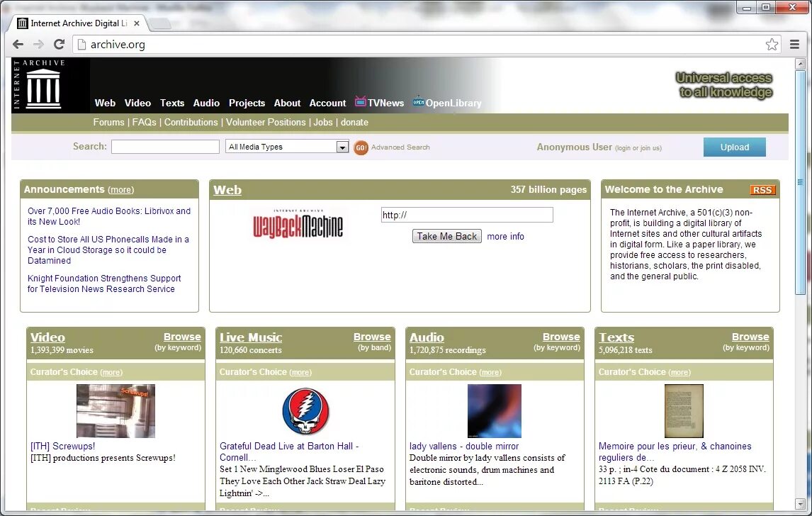This screenshot has height=516, width=812.
Task: Click the Live Music section heading
Action: (251, 337)
